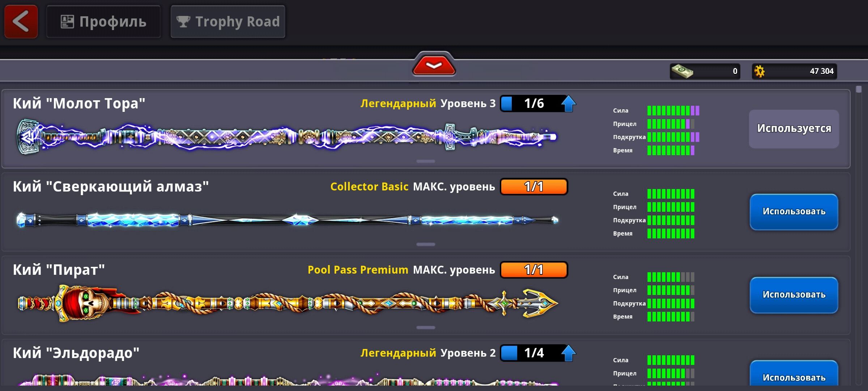Click the blue upgrade arrow for Молот Тора
868x391 pixels.
[x=568, y=104]
